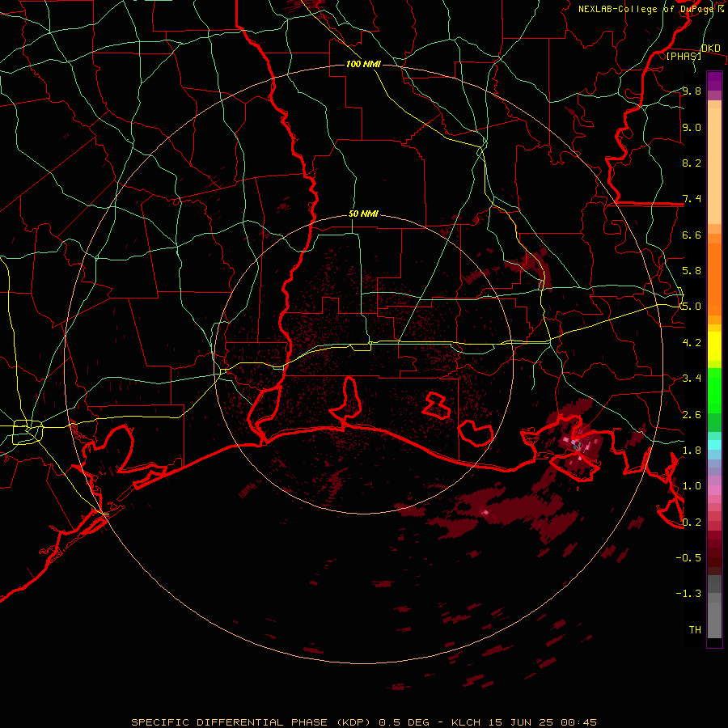Click the -1.3 value on the color scale
728x728 pixels.
click(x=688, y=594)
